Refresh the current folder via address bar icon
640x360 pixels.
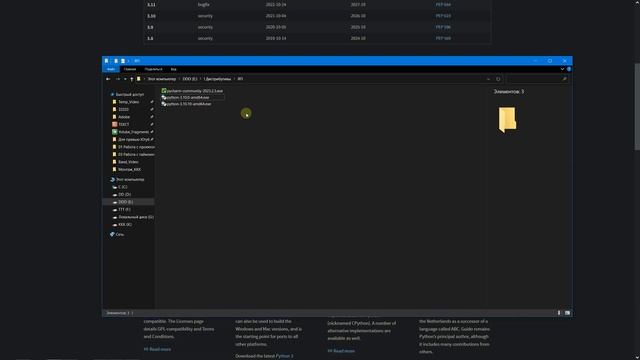pyautogui.click(x=498, y=79)
